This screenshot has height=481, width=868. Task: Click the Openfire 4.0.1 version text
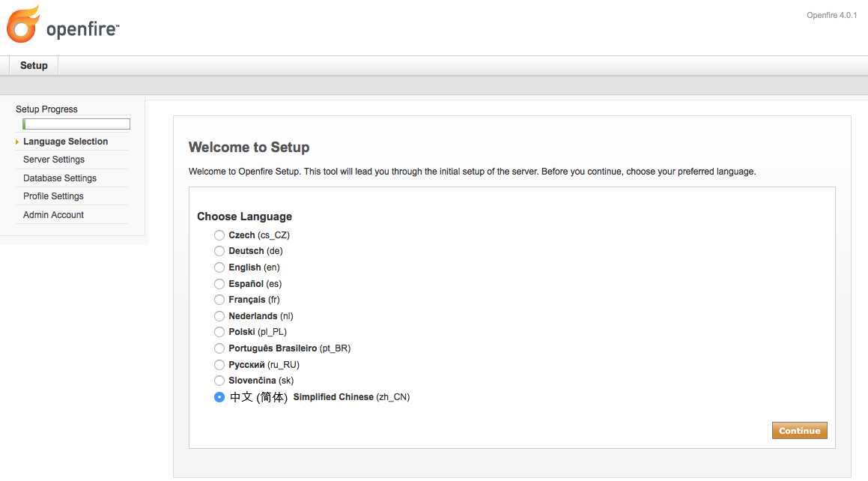point(831,16)
